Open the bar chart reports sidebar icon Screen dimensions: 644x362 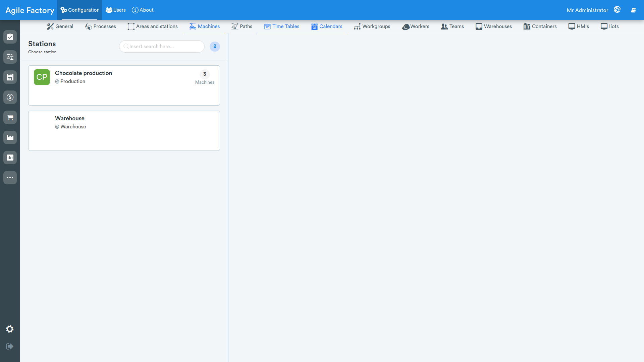click(x=10, y=158)
